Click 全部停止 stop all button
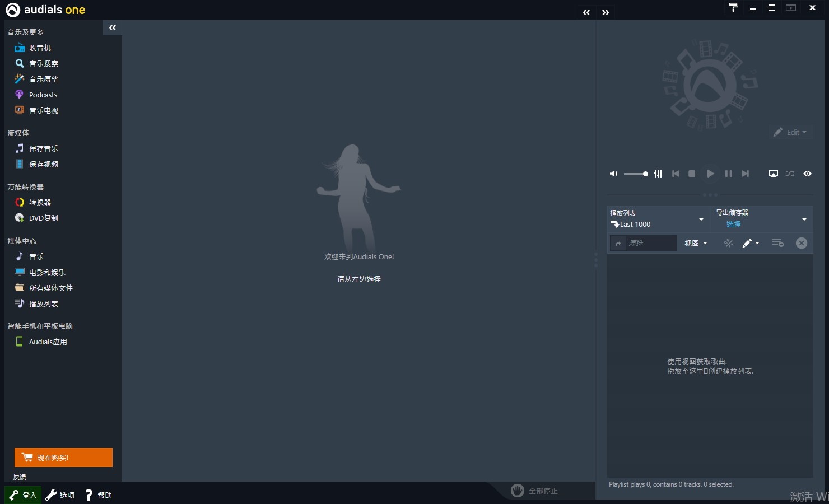The height and width of the screenshot is (504, 829). pyautogui.click(x=534, y=491)
